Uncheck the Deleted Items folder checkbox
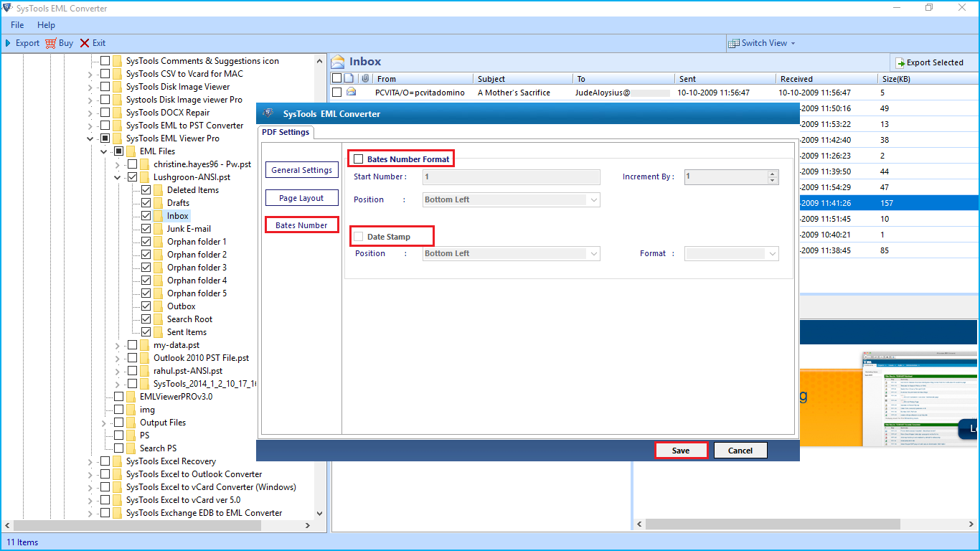This screenshot has width=980, height=551. (146, 190)
